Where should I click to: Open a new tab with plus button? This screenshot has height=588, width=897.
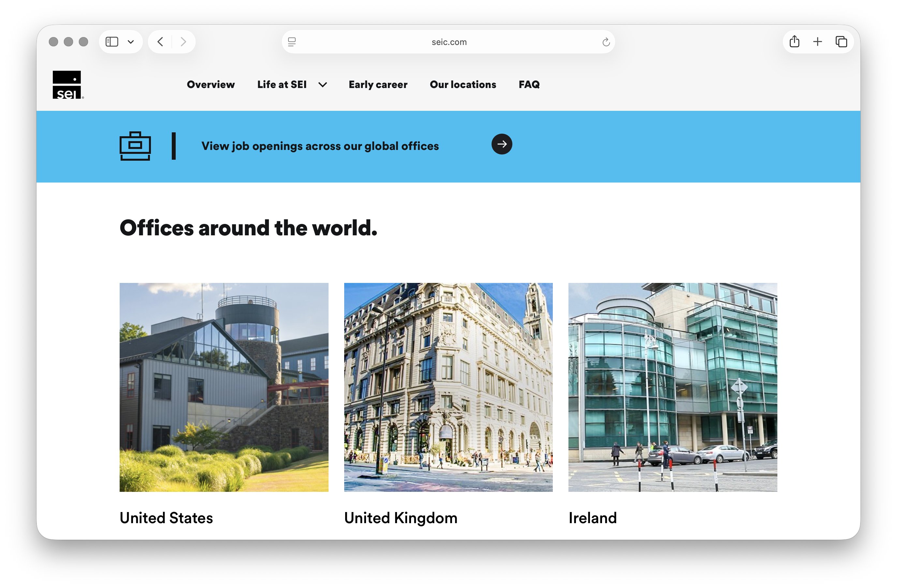click(x=817, y=42)
